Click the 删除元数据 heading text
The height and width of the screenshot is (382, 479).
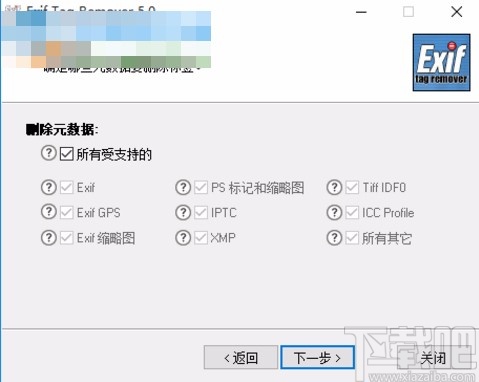pos(62,129)
